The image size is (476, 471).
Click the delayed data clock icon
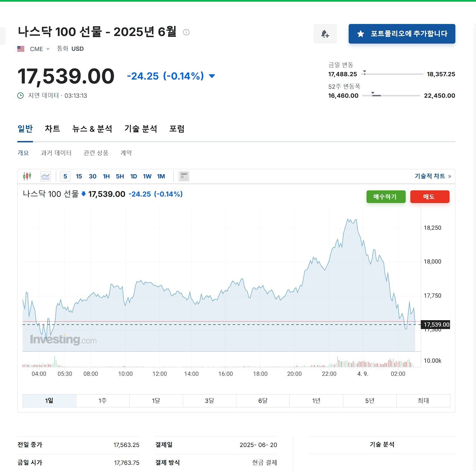coord(20,96)
